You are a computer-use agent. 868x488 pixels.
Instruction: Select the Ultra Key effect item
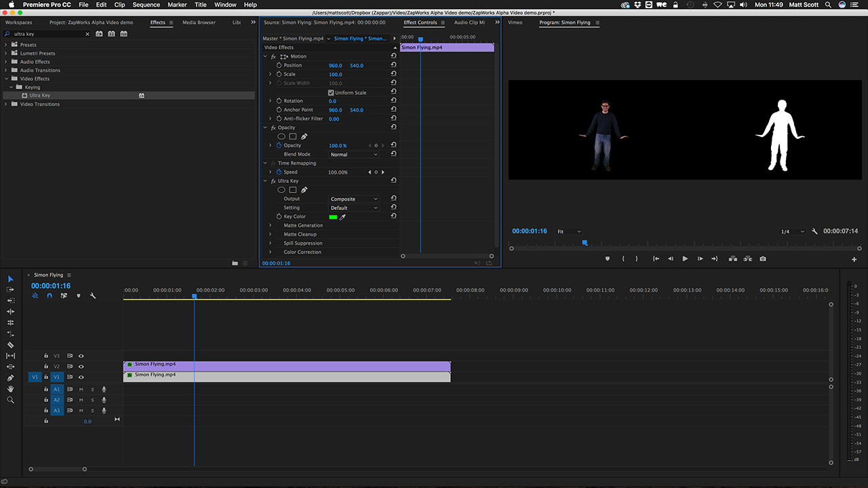39,96
